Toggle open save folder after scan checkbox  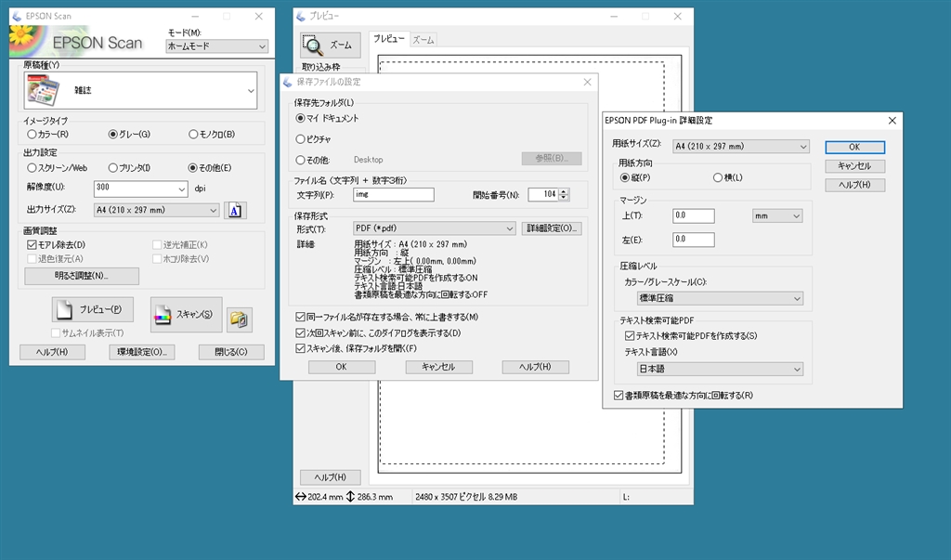(x=357, y=348)
